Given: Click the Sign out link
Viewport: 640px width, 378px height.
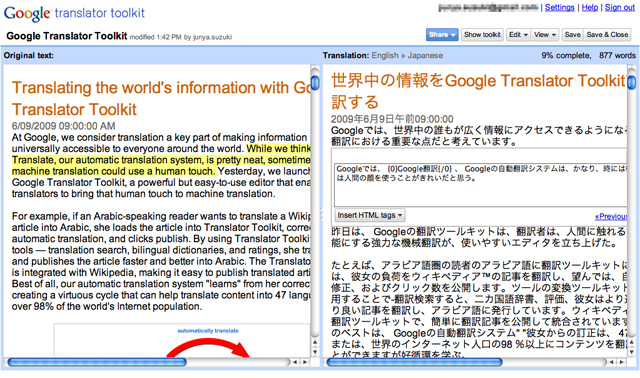Looking at the screenshot, I should (620, 7).
